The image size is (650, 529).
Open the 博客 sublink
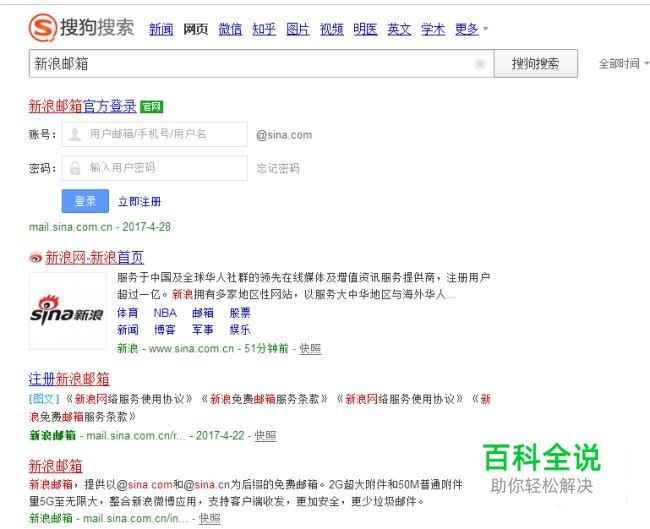[165, 330]
